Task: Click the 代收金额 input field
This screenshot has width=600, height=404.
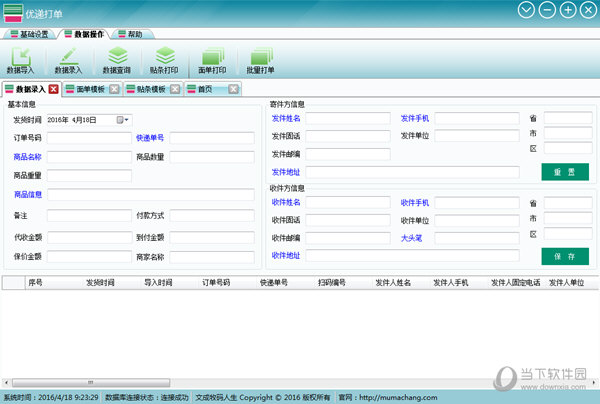Action: coord(89,237)
